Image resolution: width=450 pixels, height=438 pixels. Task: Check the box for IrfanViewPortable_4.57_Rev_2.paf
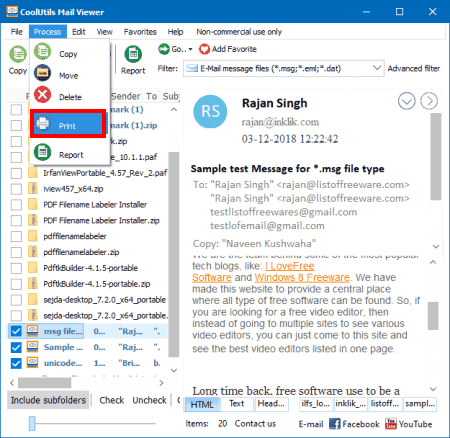pos(16,173)
